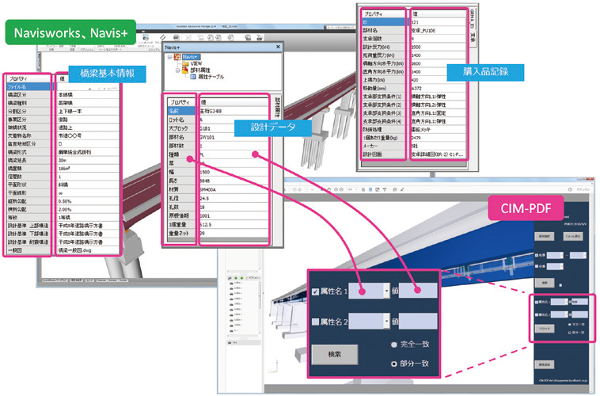Open the 属性名1 dropdown arrow
The height and width of the screenshot is (396, 600).
point(386,291)
